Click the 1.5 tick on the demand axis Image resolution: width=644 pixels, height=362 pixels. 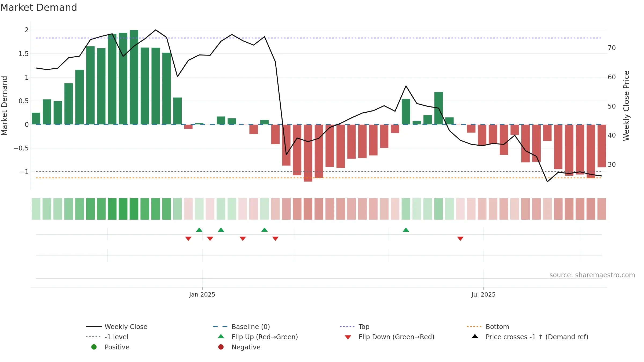23,54
